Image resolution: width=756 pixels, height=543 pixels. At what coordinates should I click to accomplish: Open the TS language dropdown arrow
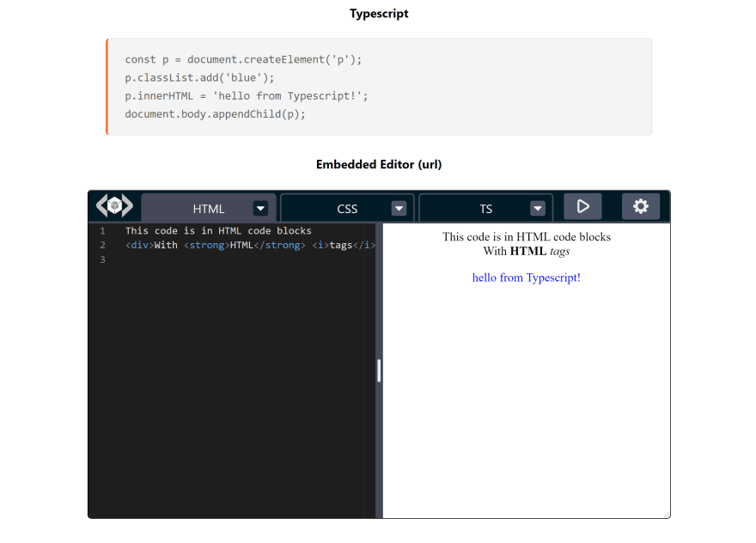point(538,208)
